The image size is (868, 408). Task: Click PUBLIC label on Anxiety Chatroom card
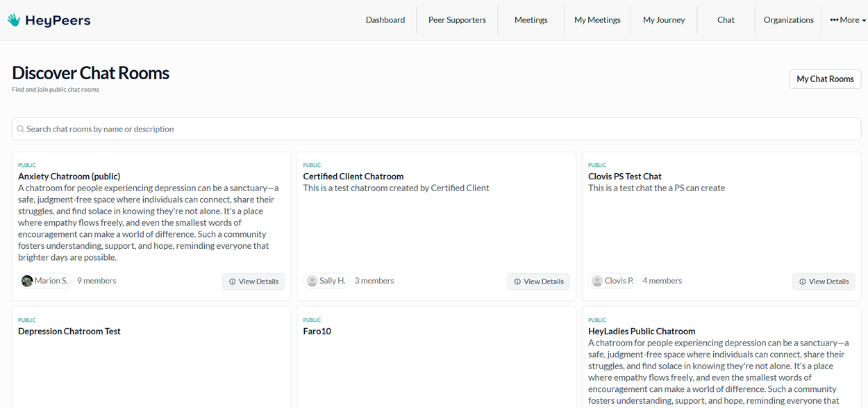point(27,165)
